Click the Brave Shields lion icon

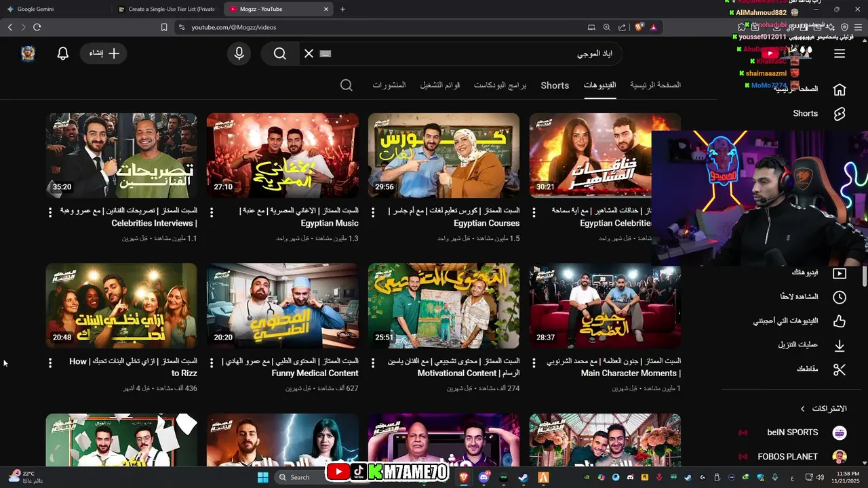coord(639,27)
